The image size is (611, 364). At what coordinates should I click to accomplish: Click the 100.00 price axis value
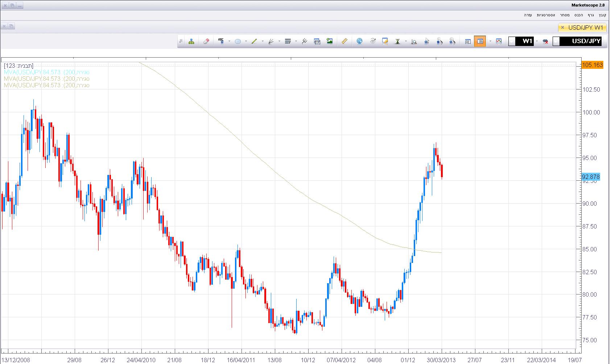591,112
